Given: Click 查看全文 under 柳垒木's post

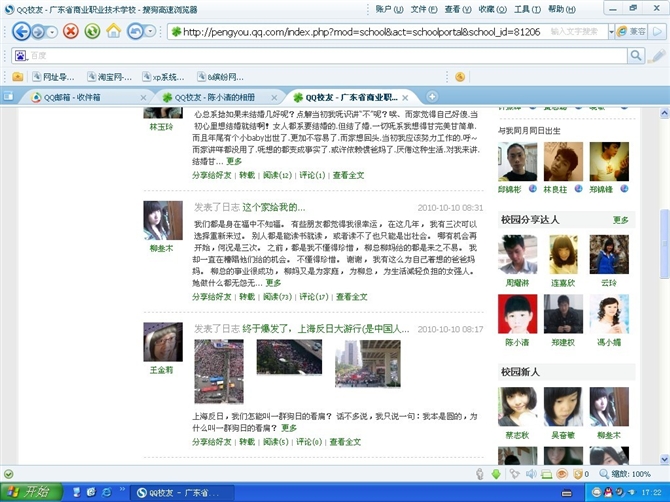Looking at the screenshot, I should [x=352, y=297].
